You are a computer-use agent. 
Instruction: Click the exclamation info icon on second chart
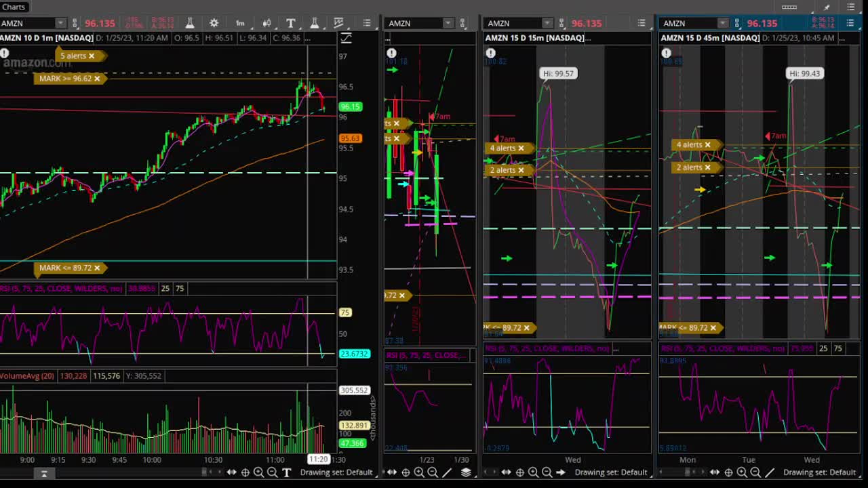391,52
